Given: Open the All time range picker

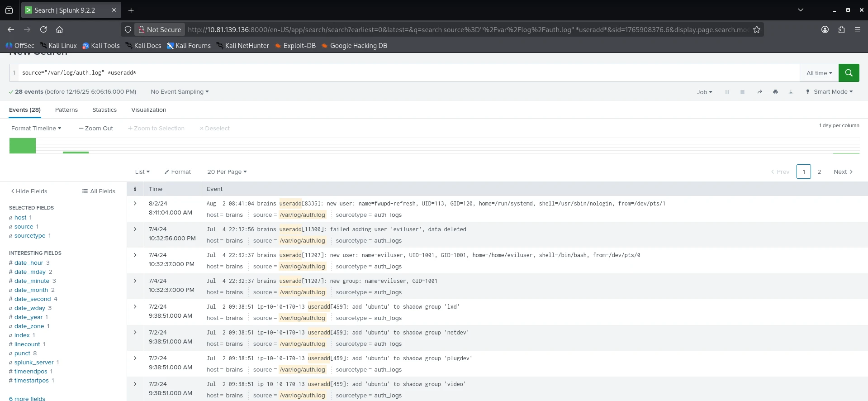Looking at the screenshot, I should tap(819, 73).
